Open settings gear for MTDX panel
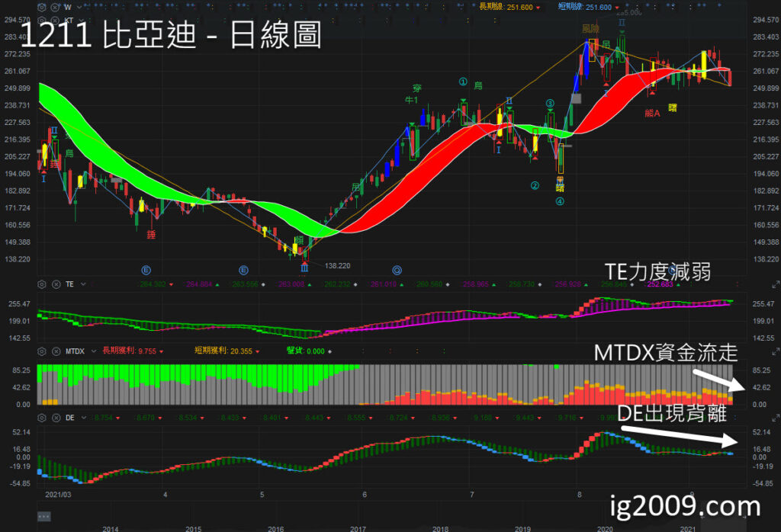This screenshot has height=532, width=781. click(42, 351)
